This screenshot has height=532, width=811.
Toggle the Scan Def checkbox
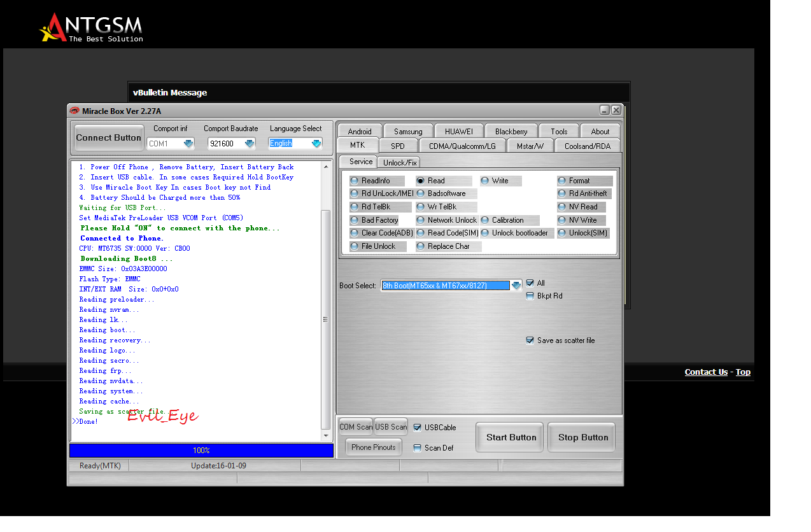pyautogui.click(x=418, y=448)
